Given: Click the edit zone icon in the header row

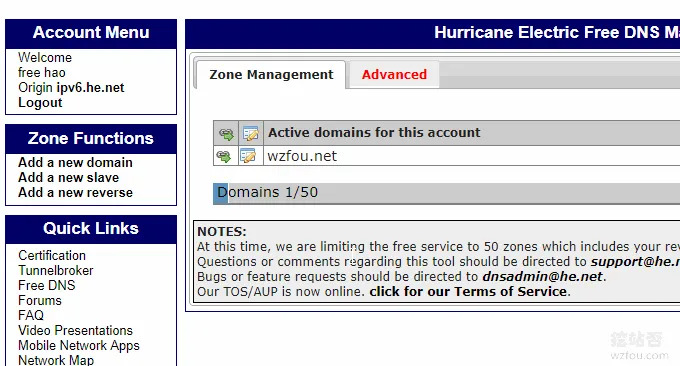Looking at the screenshot, I should click(251, 133).
